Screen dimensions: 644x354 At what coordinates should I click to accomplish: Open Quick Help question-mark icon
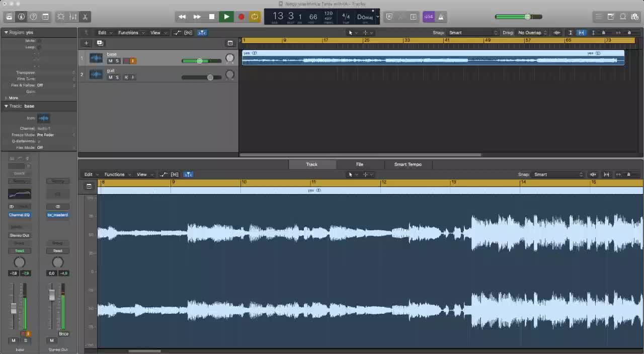33,17
